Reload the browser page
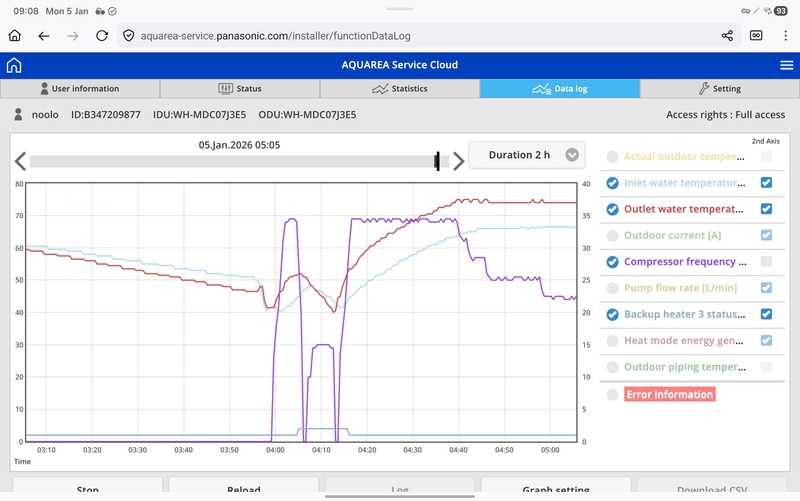This screenshot has height=501, width=800. point(102,36)
